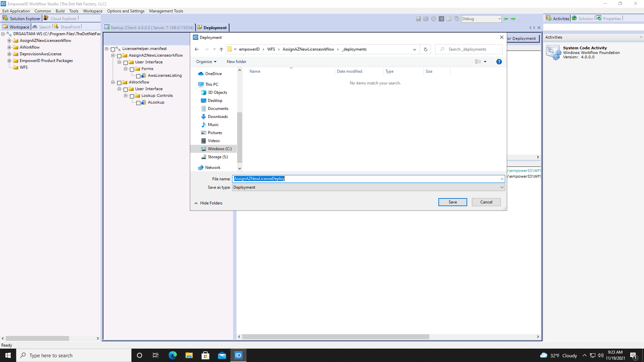644x362 pixels.
Task: Open the Debug configuration dropdown
Action: pos(499,19)
